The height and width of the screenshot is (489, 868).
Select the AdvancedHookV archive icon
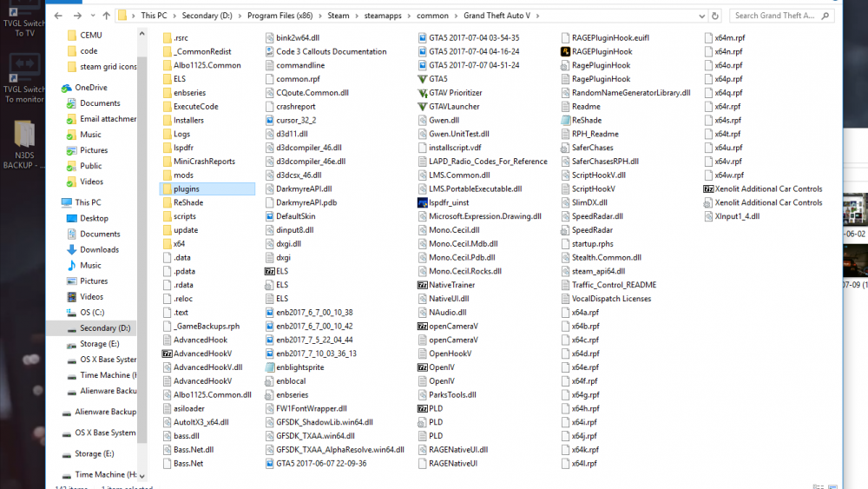(168, 354)
